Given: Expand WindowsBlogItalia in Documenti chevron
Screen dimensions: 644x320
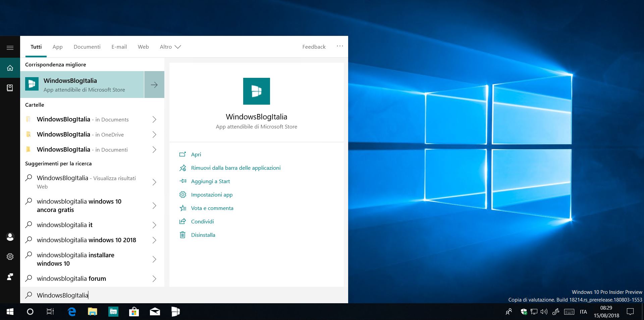Looking at the screenshot, I should (154, 150).
